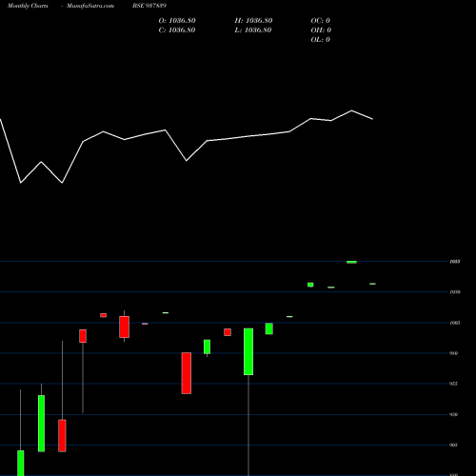
Task: Click the tall green candle with long lower wick
Action: click(x=248, y=351)
